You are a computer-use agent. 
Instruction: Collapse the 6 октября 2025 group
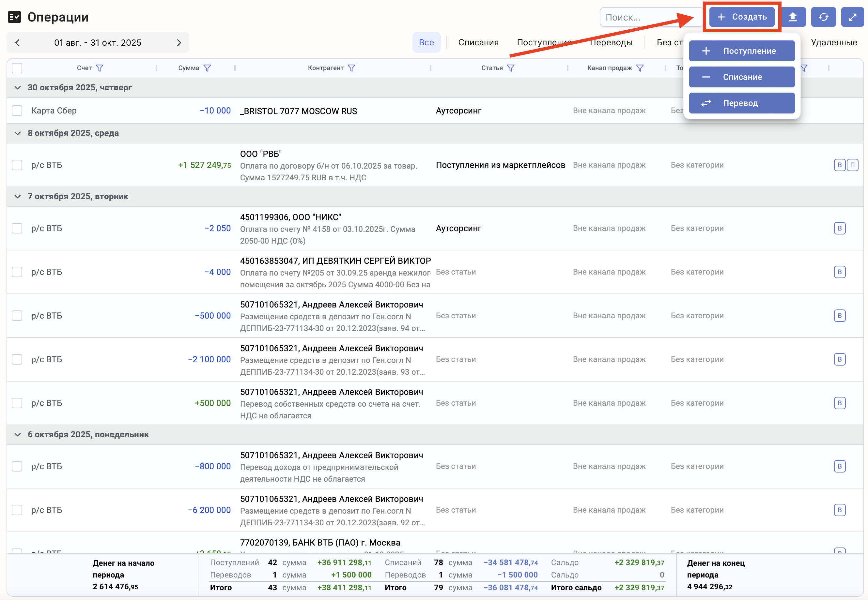(x=17, y=435)
